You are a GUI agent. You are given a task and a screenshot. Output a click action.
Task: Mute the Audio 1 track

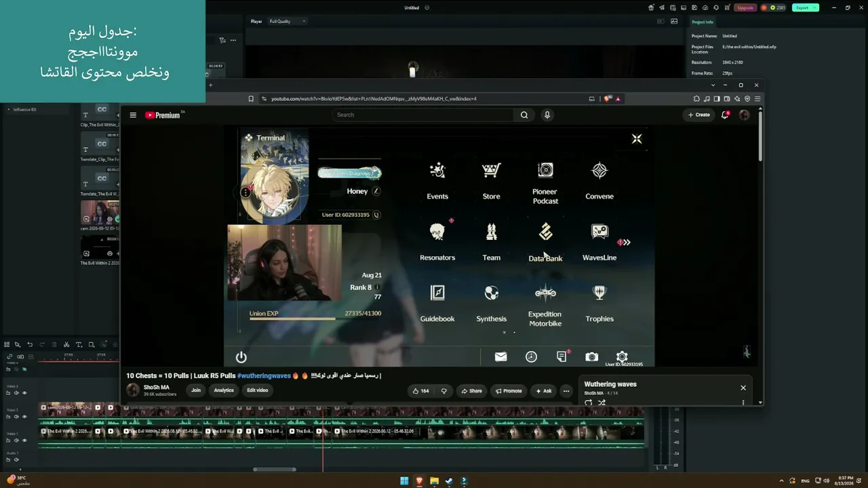(x=17, y=460)
